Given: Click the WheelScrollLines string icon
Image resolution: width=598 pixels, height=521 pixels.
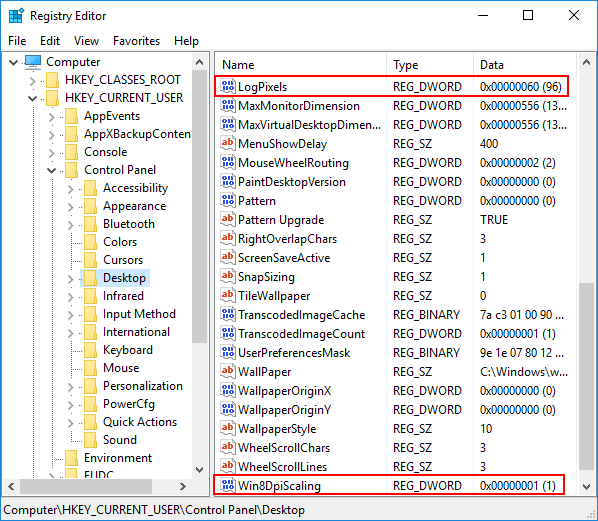Looking at the screenshot, I should [x=228, y=466].
